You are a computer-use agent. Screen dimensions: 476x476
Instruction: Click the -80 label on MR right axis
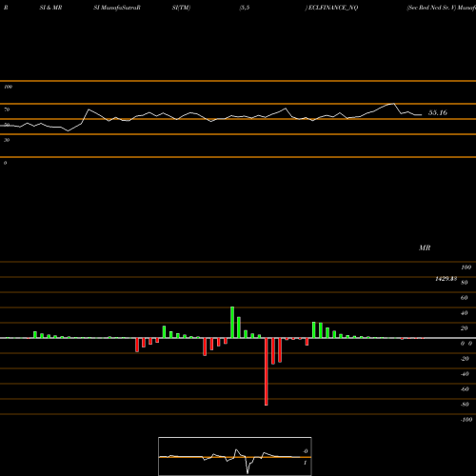coord(465,405)
